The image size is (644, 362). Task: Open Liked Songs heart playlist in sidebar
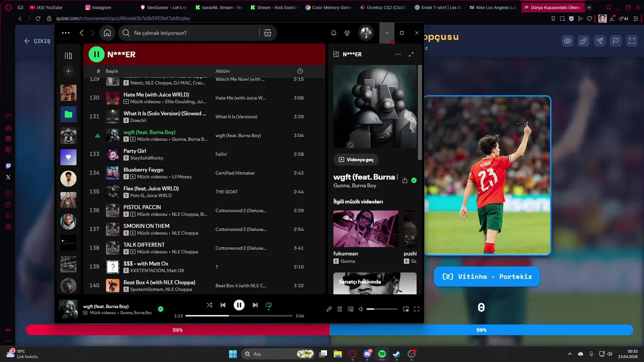click(68, 157)
